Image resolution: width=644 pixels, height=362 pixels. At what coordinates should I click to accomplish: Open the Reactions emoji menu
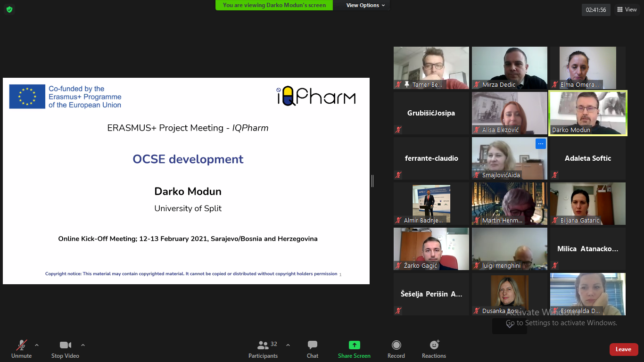point(434,349)
